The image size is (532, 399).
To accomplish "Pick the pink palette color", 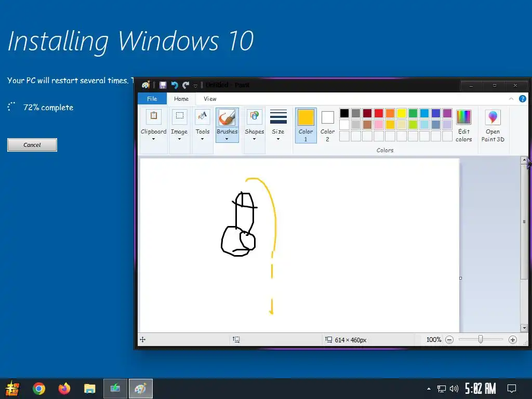I will (379, 125).
